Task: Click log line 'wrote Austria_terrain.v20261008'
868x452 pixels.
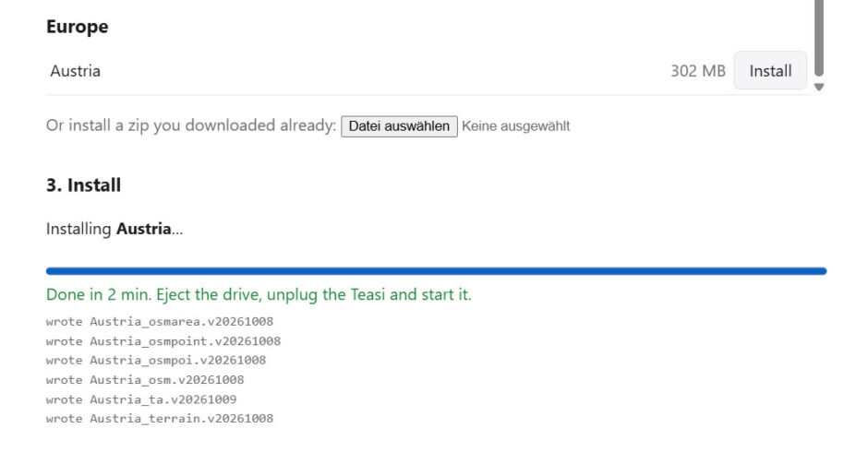Action: (x=160, y=418)
